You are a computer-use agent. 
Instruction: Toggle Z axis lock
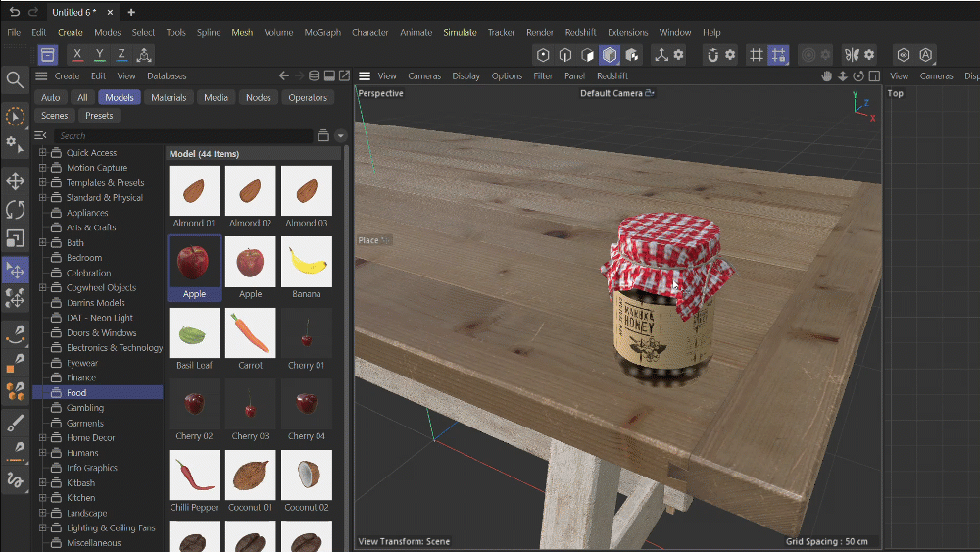click(122, 54)
